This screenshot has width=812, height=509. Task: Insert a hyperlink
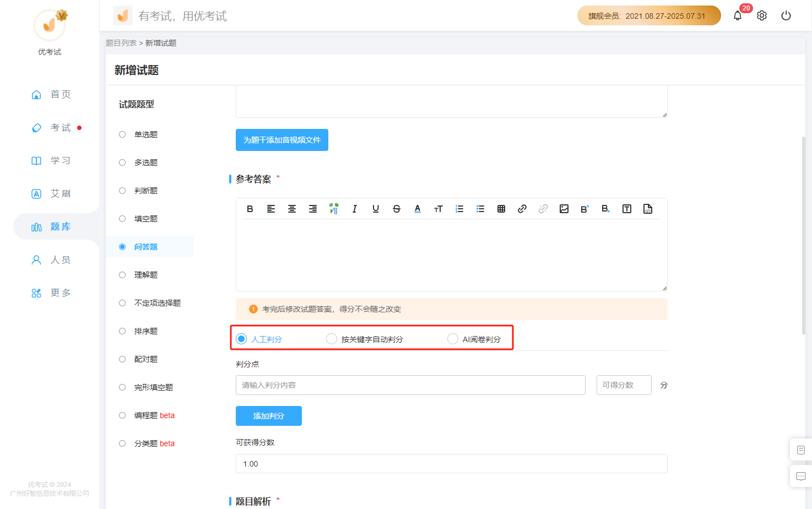click(522, 209)
